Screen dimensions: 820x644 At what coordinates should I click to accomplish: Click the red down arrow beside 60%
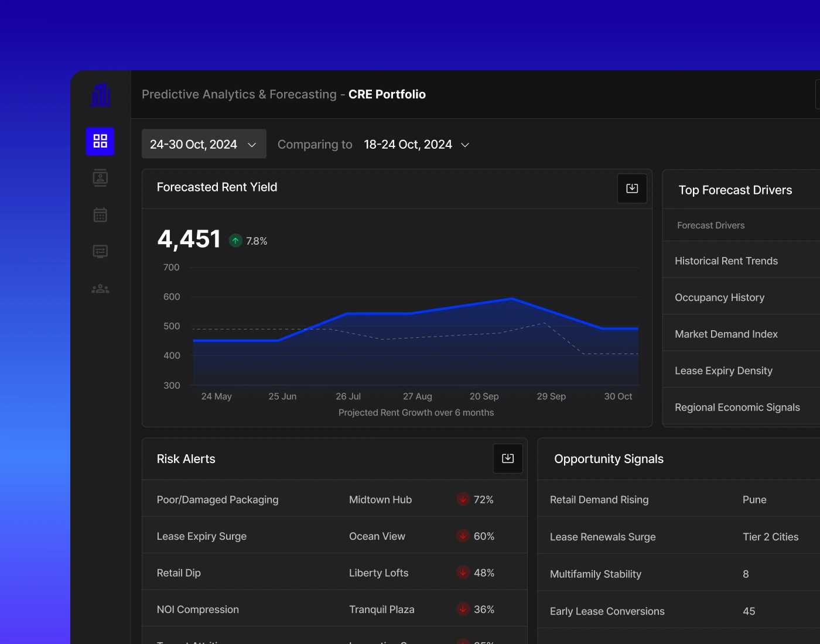coord(463,536)
